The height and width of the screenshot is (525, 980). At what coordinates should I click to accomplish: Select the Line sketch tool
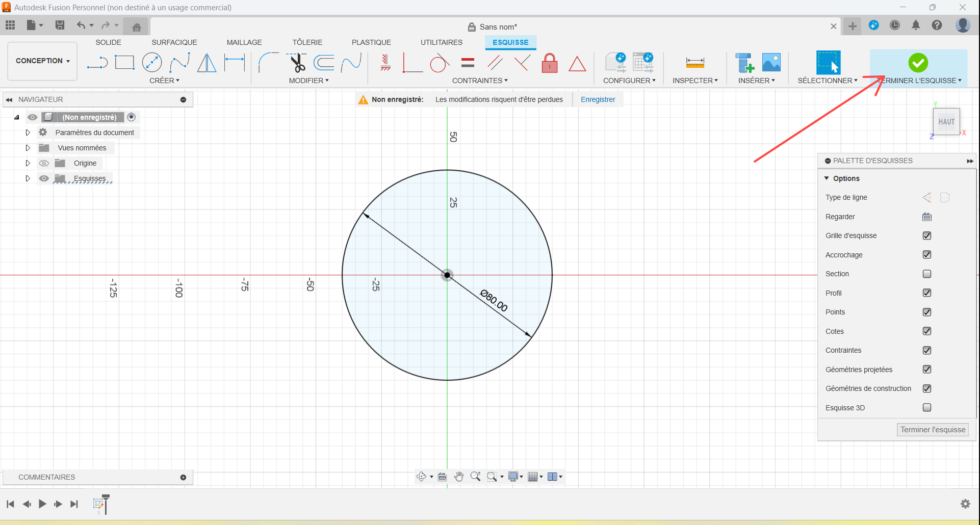[x=97, y=63]
